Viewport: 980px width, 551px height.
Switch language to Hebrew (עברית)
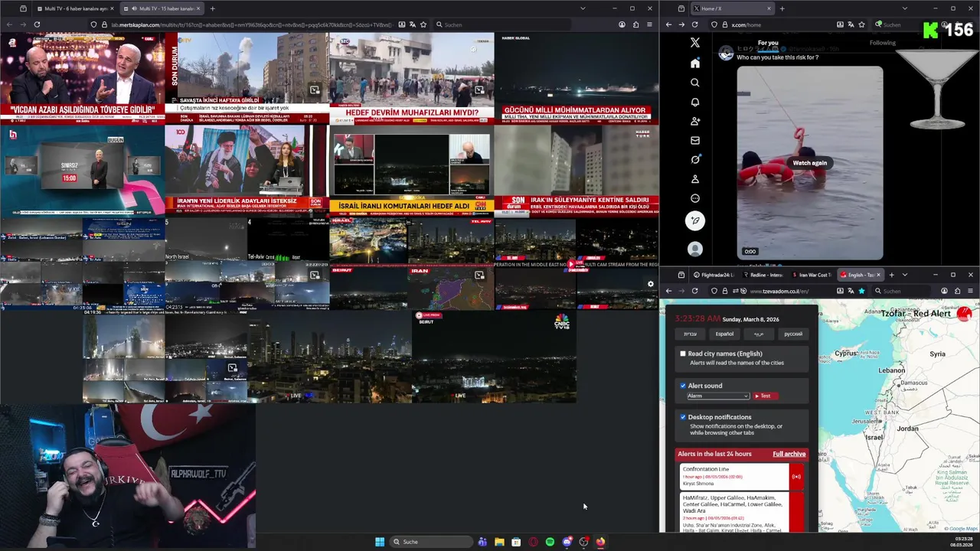coord(690,334)
